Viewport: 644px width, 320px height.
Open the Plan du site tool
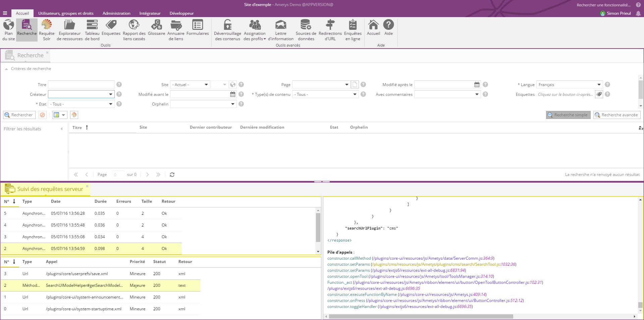(9, 30)
